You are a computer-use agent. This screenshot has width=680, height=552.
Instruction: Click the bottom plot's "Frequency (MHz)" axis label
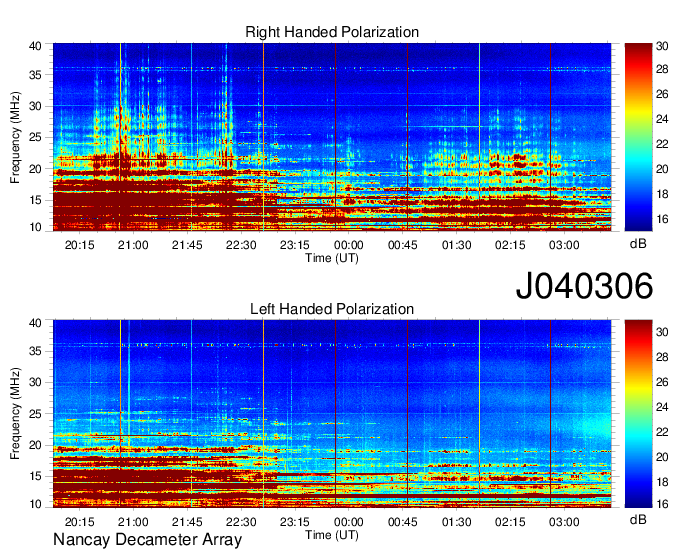[x=15, y=414]
